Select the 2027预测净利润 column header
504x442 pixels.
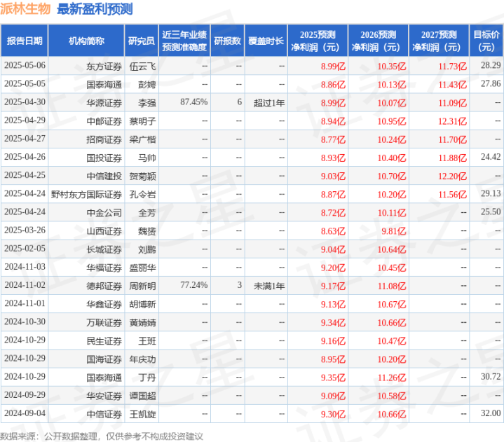tap(439, 41)
